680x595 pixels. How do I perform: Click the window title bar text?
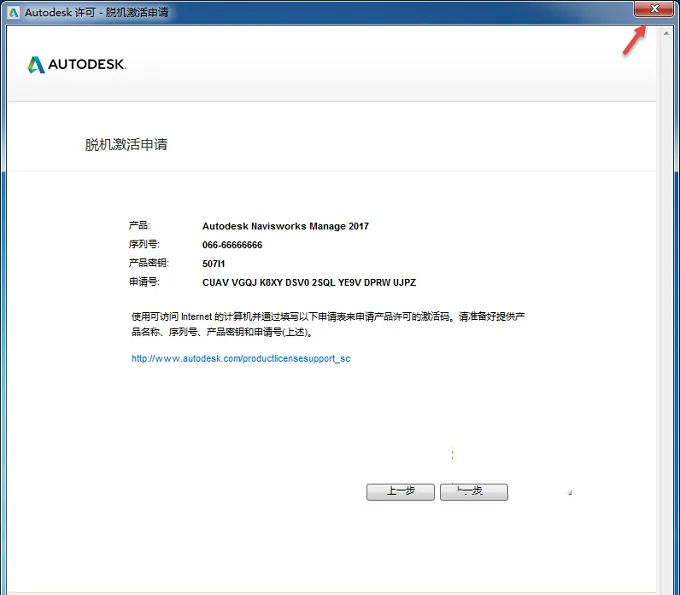(x=96, y=13)
